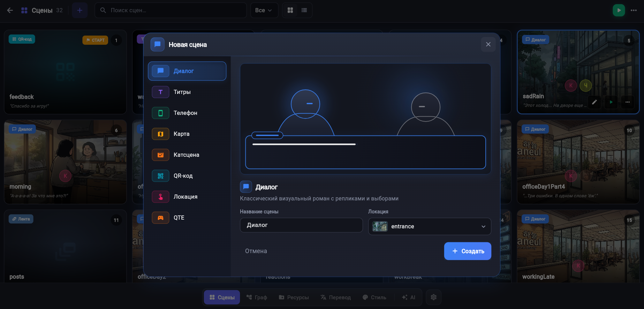Select the Диалог scene type

[x=187, y=71]
